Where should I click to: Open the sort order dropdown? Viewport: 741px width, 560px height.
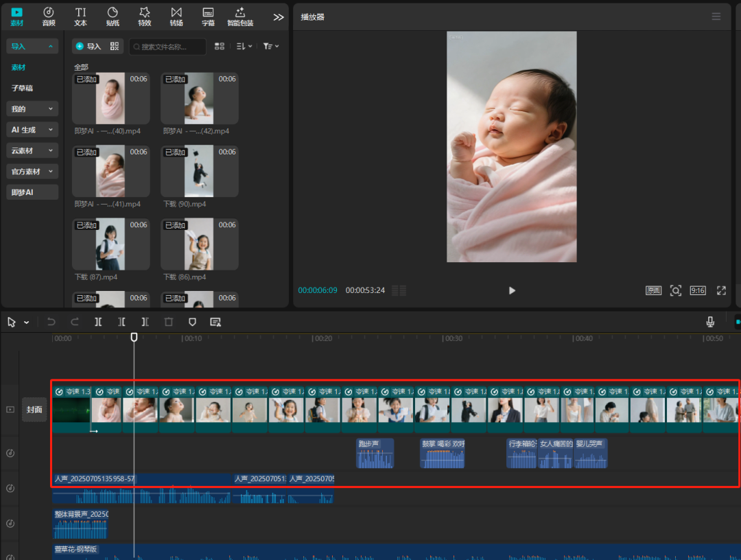pyautogui.click(x=244, y=46)
